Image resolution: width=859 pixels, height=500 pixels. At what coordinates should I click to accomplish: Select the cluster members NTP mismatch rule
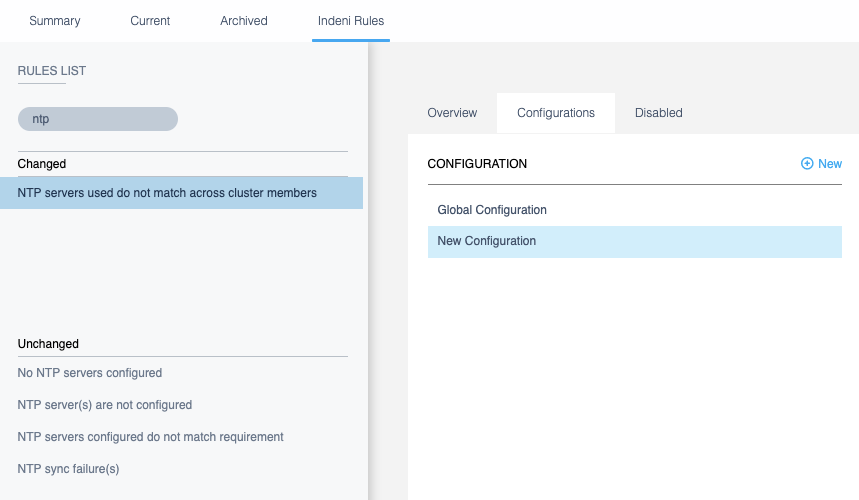click(x=167, y=193)
